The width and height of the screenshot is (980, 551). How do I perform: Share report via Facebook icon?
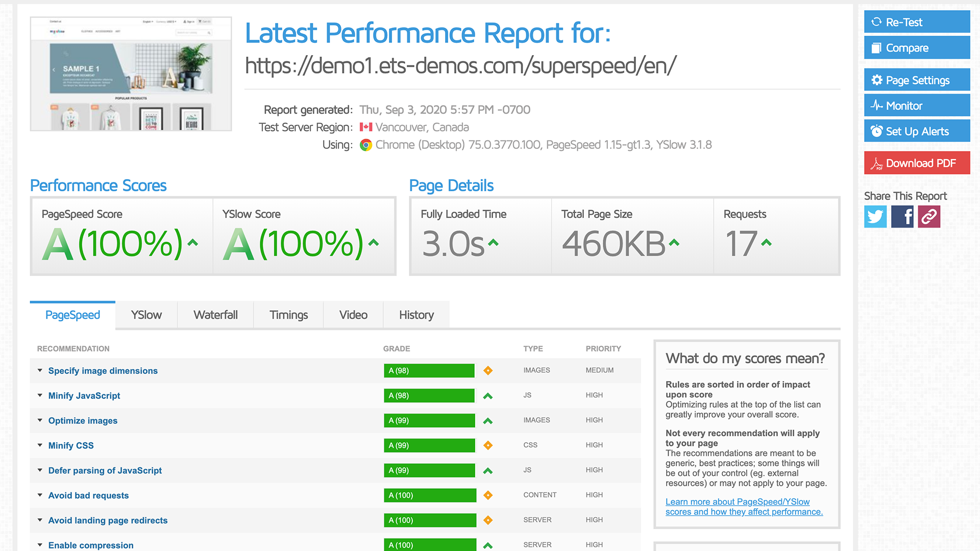902,217
